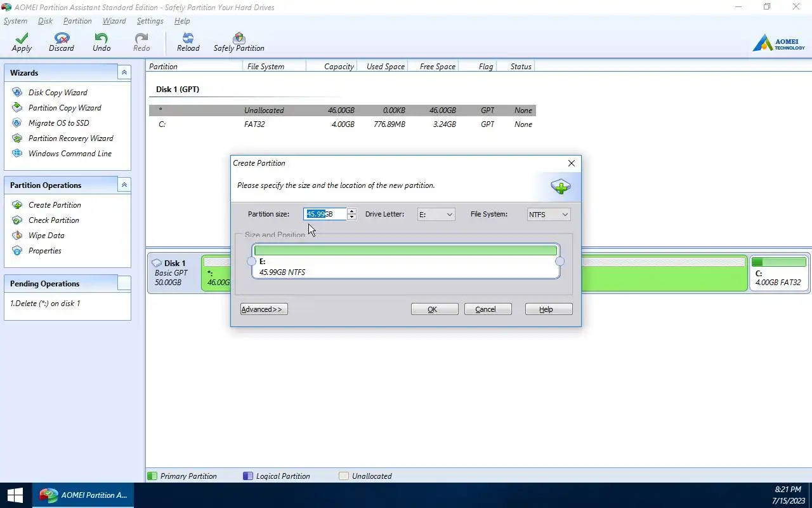
Task: Select Create Partition operation icon
Action: click(x=17, y=205)
